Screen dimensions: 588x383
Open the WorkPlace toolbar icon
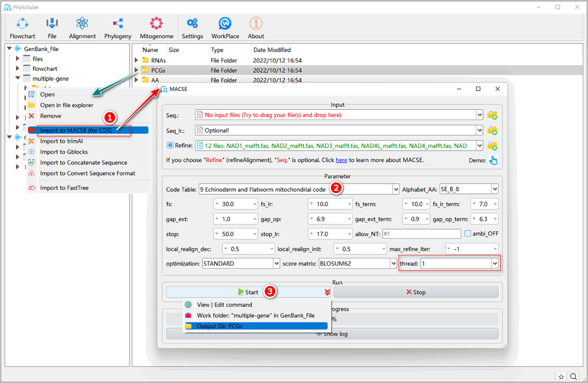pos(225,23)
